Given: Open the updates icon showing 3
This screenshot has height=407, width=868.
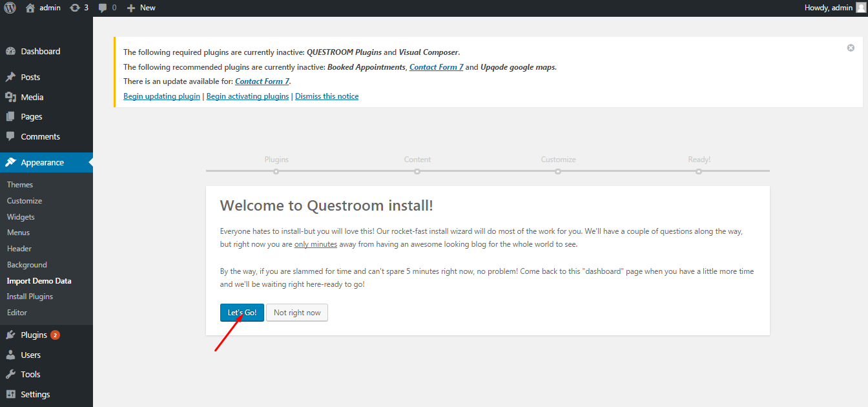Looking at the screenshot, I should pos(75,8).
